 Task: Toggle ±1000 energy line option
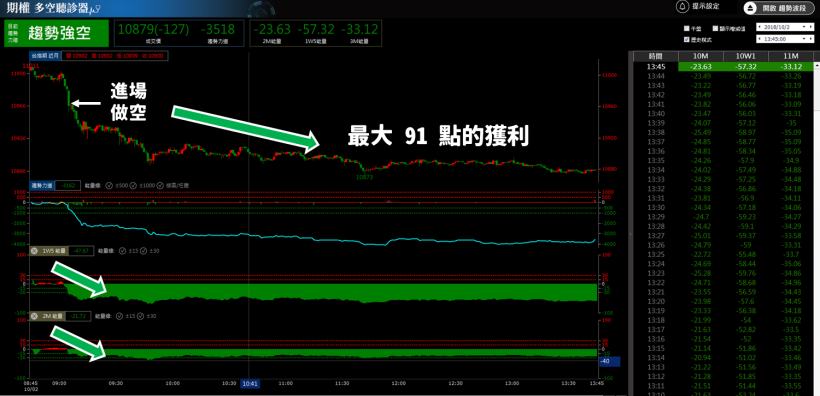133,185
